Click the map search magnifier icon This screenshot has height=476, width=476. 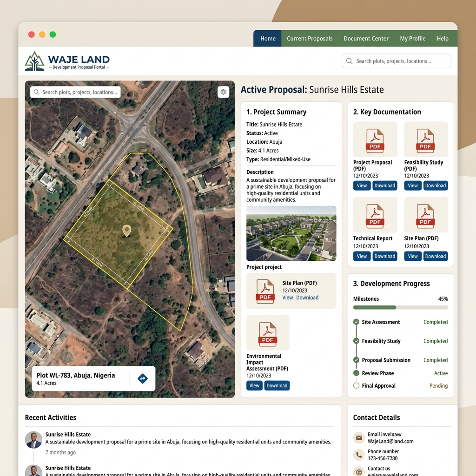[x=36, y=92]
